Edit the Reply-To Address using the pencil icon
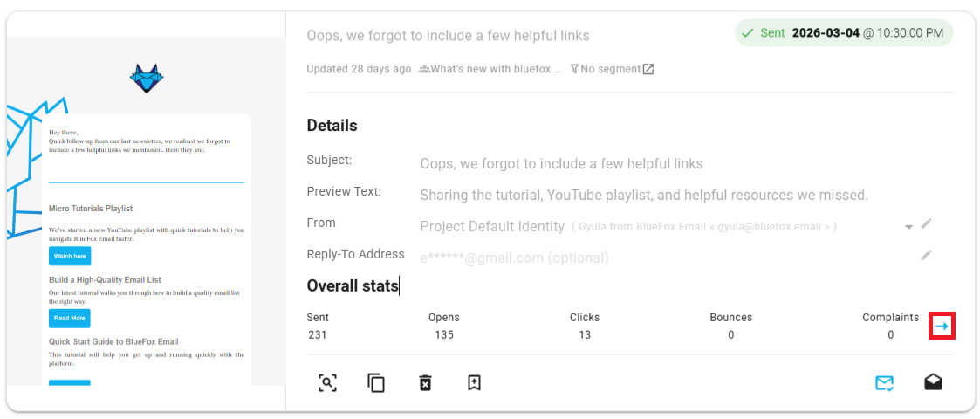980x419 pixels. click(x=926, y=255)
